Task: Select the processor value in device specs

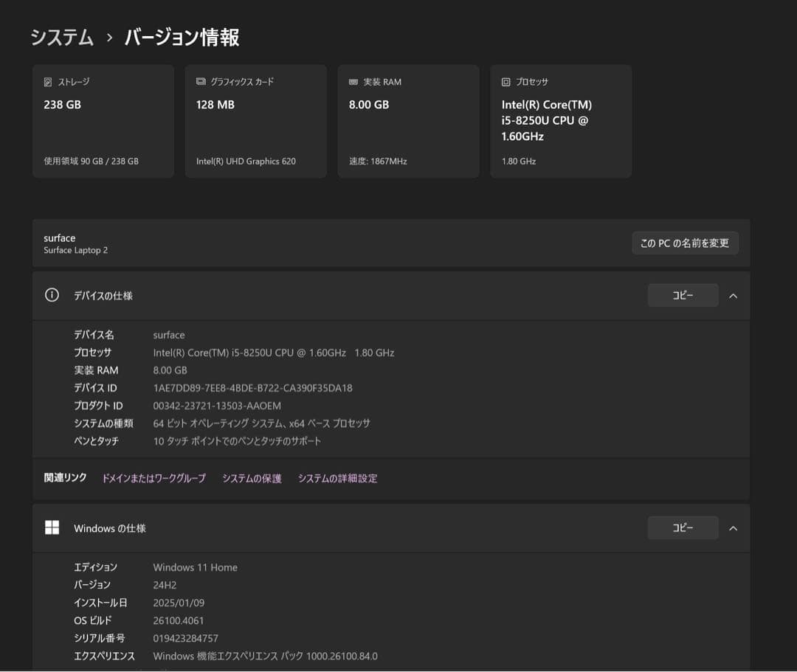Action: [274, 353]
